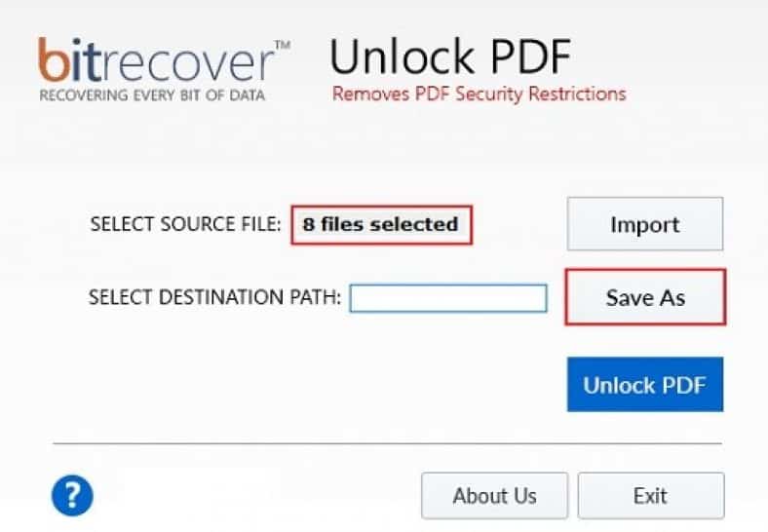This screenshot has width=768, height=532.
Task: Import source PDF files
Action: pos(645,224)
